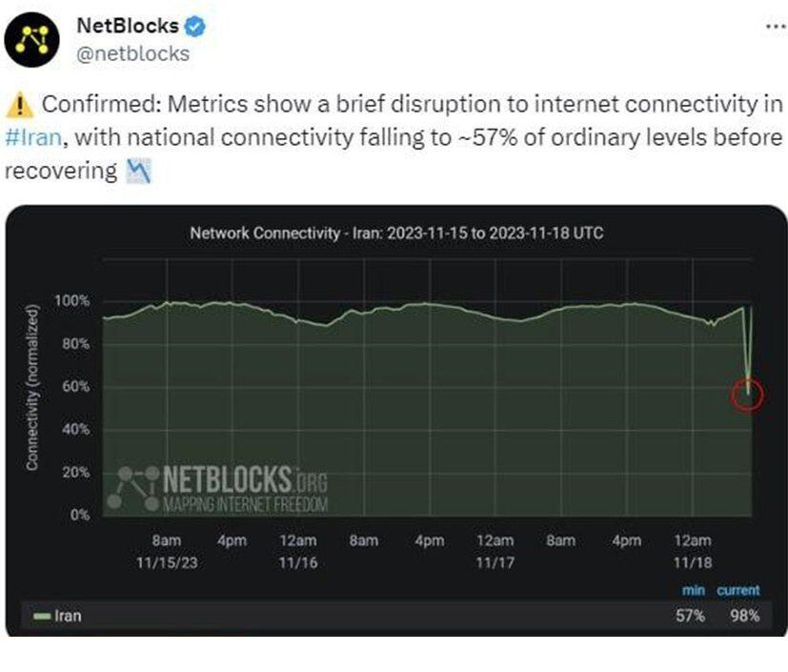Click the NetBlocks profile avatar

click(x=37, y=39)
